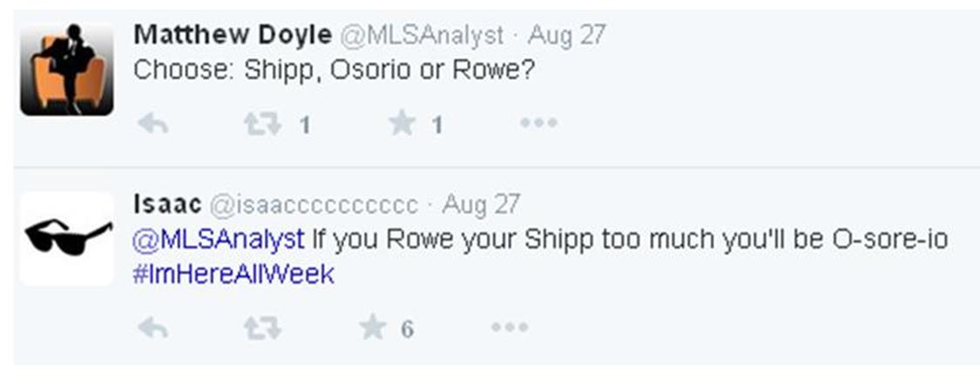Retweet Matthew Doyle's tweet

pyautogui.click(x=262, y=125)
